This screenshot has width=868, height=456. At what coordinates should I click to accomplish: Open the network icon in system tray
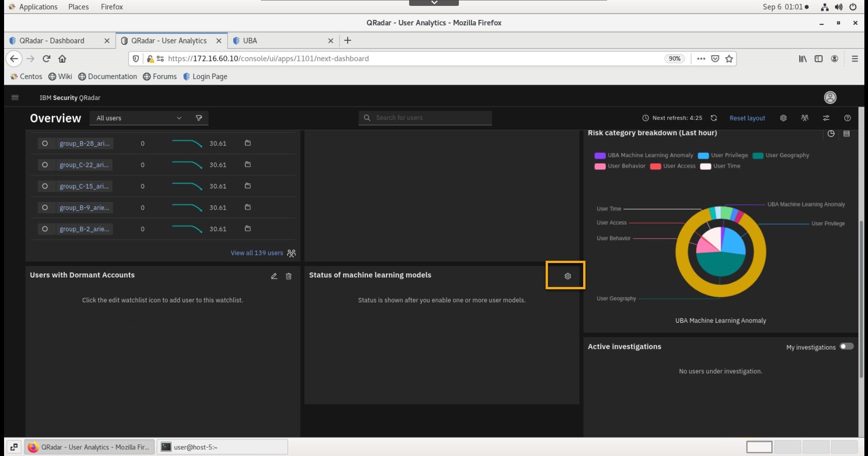[825, 7]
